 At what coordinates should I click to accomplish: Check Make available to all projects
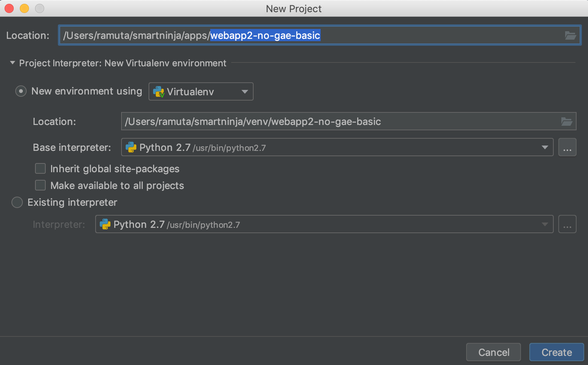(x=40, y=185)
